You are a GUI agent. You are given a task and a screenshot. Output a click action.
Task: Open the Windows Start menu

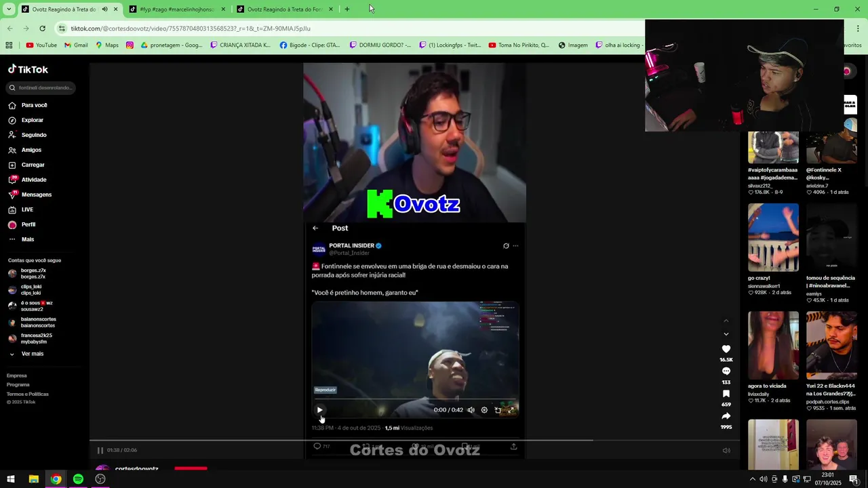coord(11,479)
